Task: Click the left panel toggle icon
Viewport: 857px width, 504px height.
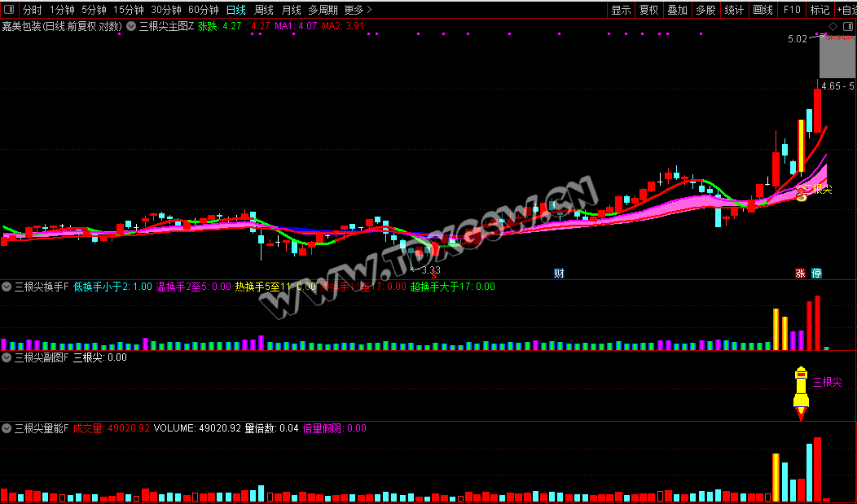Action: 8,10
